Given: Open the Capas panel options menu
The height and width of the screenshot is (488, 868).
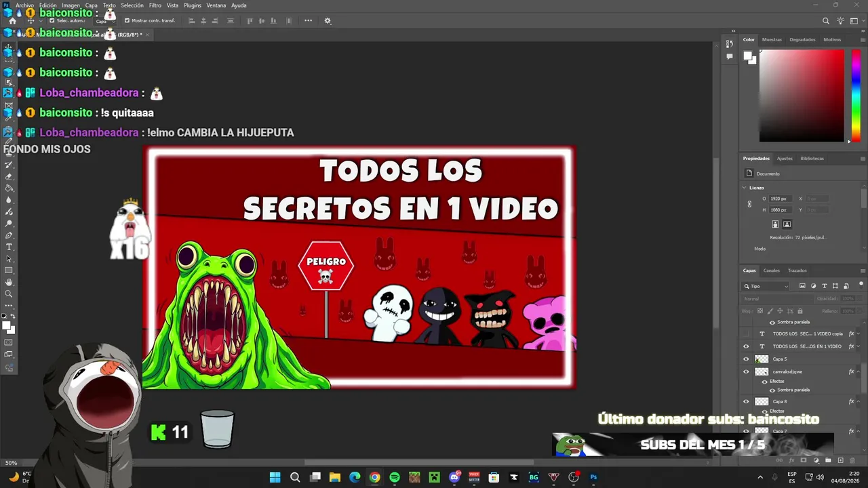Looking at the screenshot, I should coord(863,270).
